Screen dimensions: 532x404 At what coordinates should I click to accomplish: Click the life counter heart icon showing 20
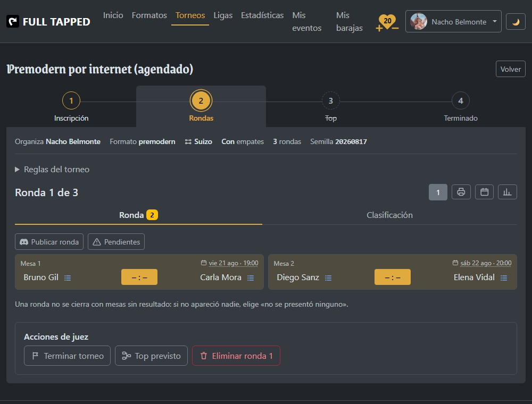coord(387,21)
